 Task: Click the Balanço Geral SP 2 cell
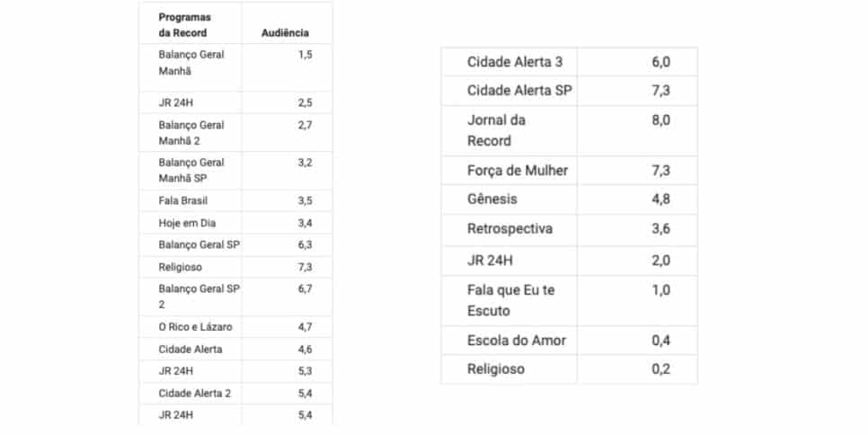pos(190,297)
